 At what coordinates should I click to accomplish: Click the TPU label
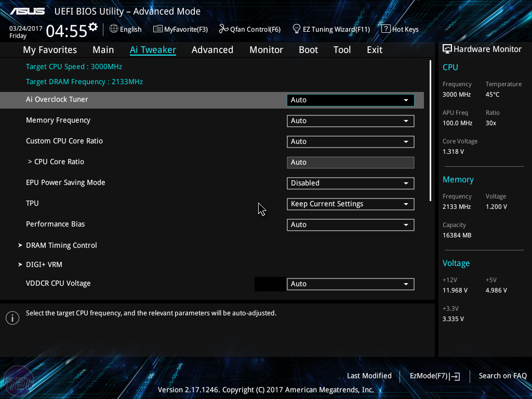click(32, 203)
